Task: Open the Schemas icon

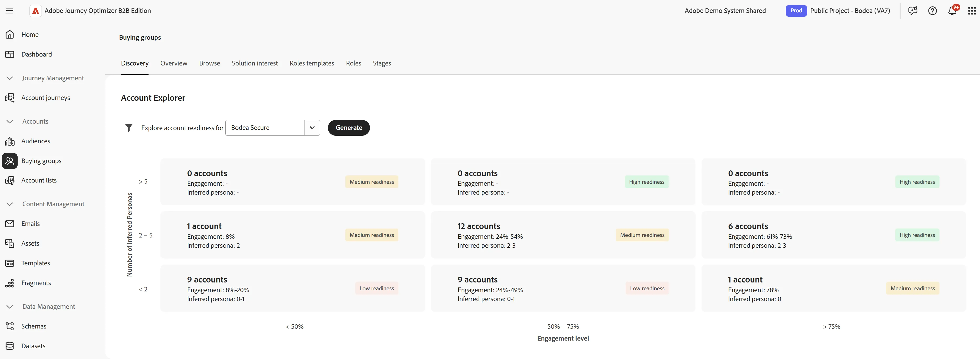Action: (x=10, y=326)
